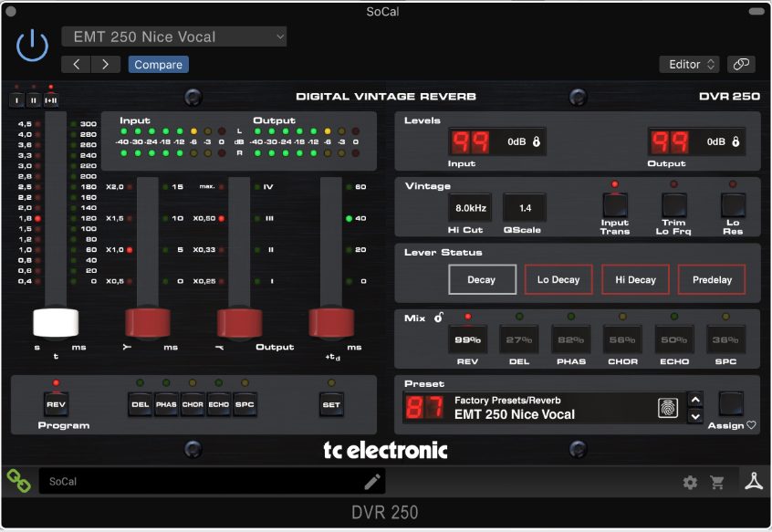This screenshot has width=772, height=532.
Task: Select mode II button at top left
Action: point(34,100)
